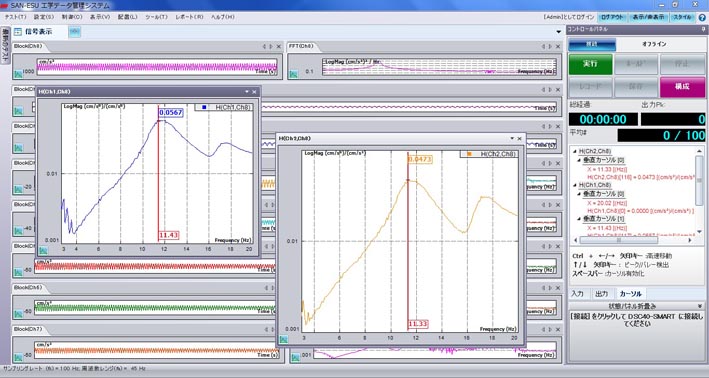Click the ログアウト button
The height and width of the screenshot is (378, 709).
click(612, 17)
